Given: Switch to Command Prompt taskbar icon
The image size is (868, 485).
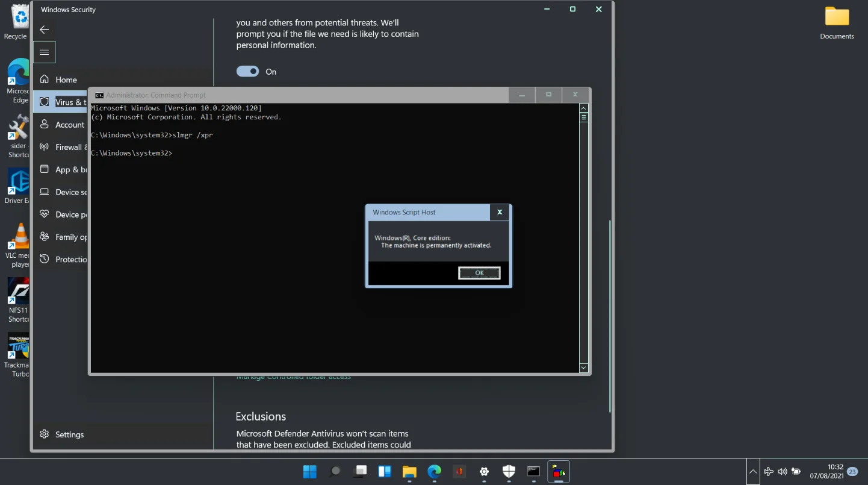Looking at the screenshot, I should pyautogui.click(x=533, y=472).
